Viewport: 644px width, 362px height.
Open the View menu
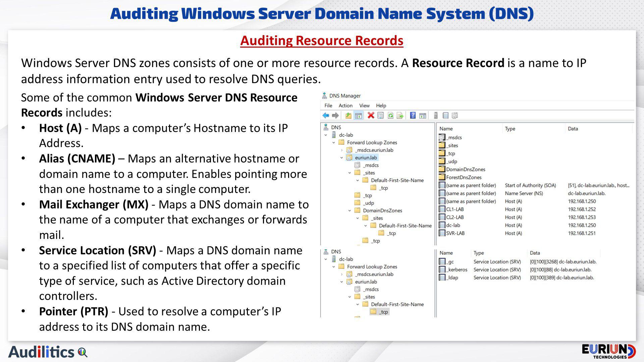click(364, 106)
